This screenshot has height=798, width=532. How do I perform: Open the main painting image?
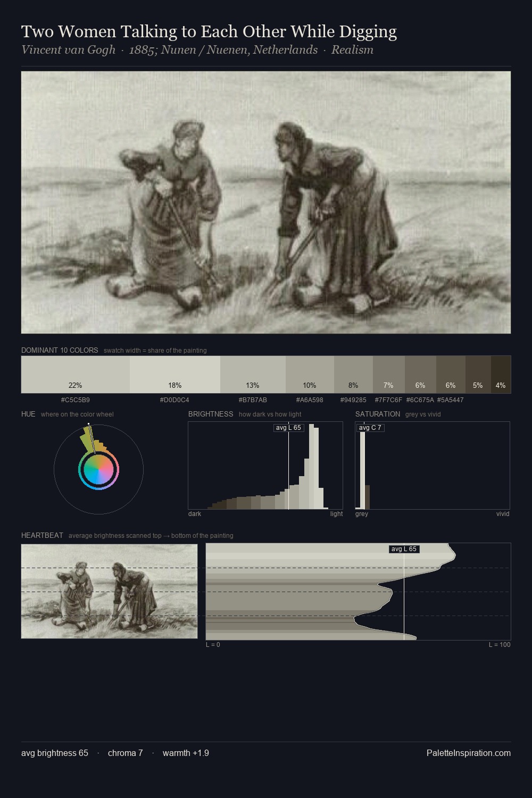tap(266, 203)
